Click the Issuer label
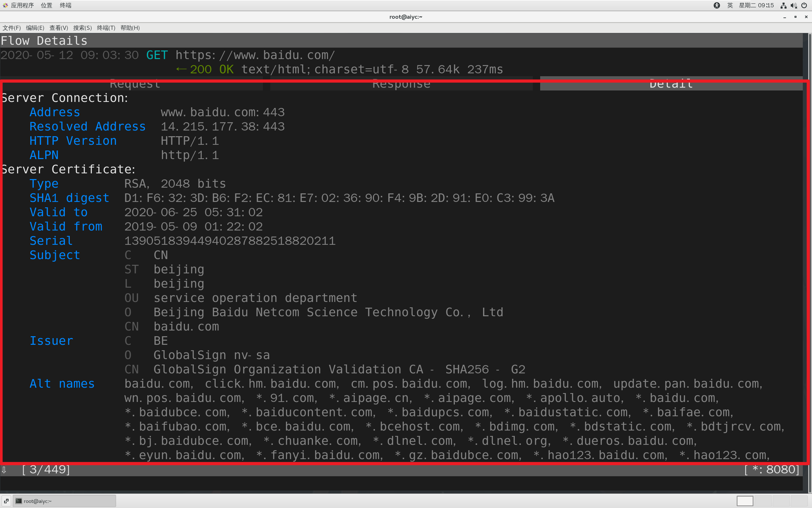This screenshot has width=812, height=508. coord(51,341)
